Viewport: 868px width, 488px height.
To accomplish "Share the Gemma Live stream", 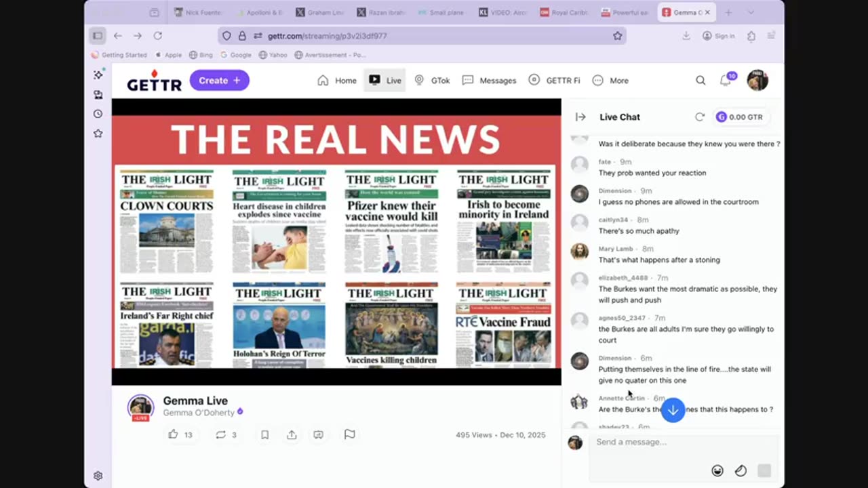I will [x=292, y=434].
